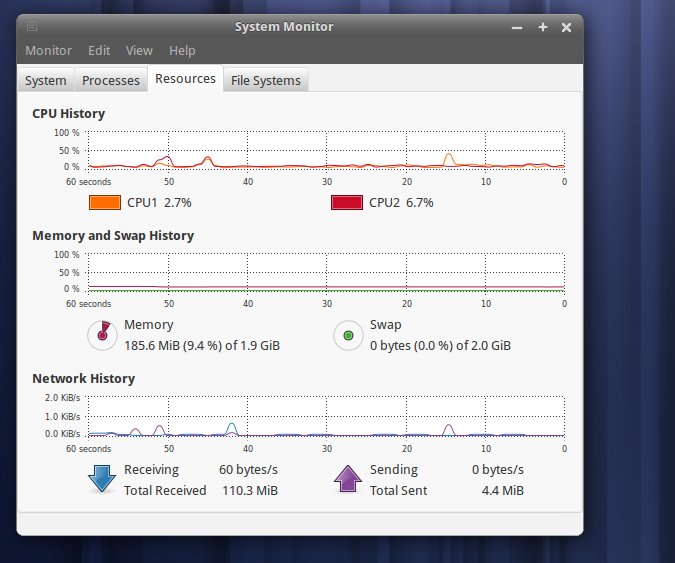Click the 110.3 MiB total received value
Viewport: 675px width, 563px height.
point(250,491)
